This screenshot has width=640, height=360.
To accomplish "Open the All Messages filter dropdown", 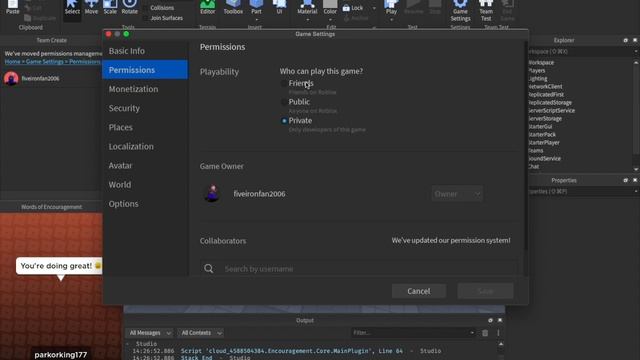I will (149, 333).
